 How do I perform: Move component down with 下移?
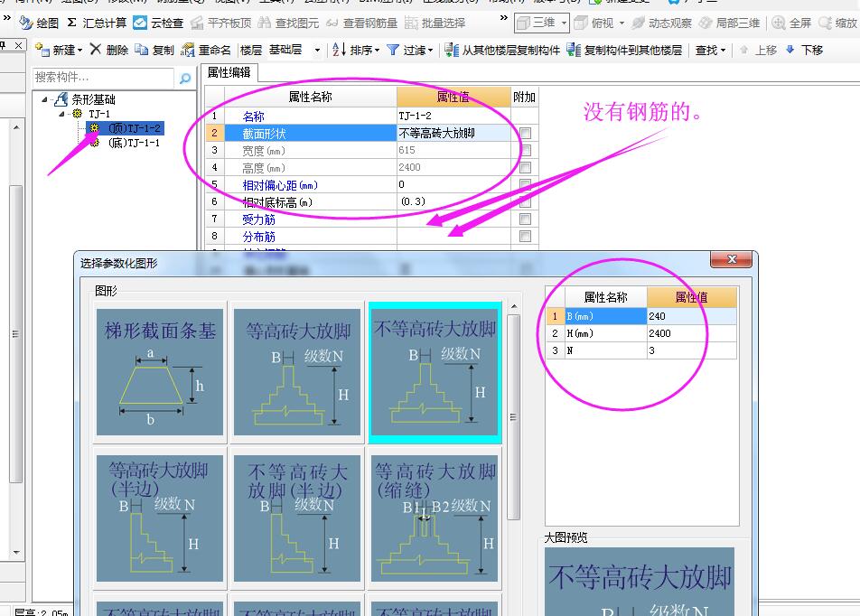pos(805,50)
